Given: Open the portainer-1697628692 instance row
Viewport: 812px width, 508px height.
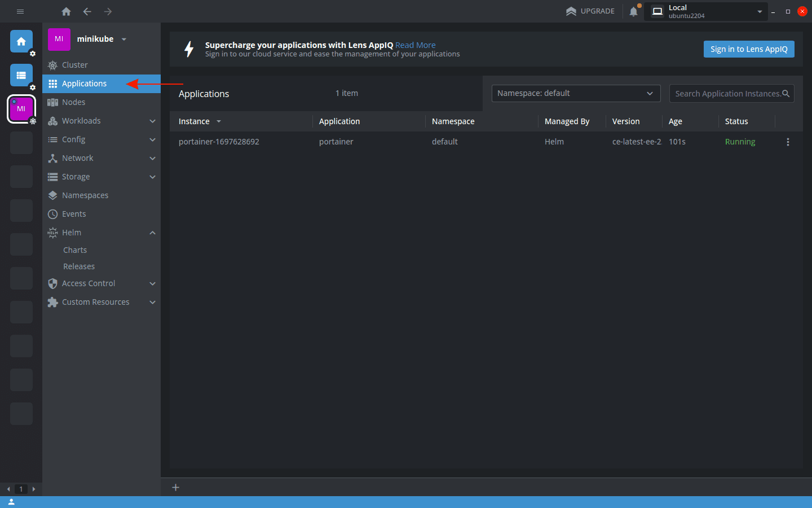Looking at the screenshot, I should (486, 142).
